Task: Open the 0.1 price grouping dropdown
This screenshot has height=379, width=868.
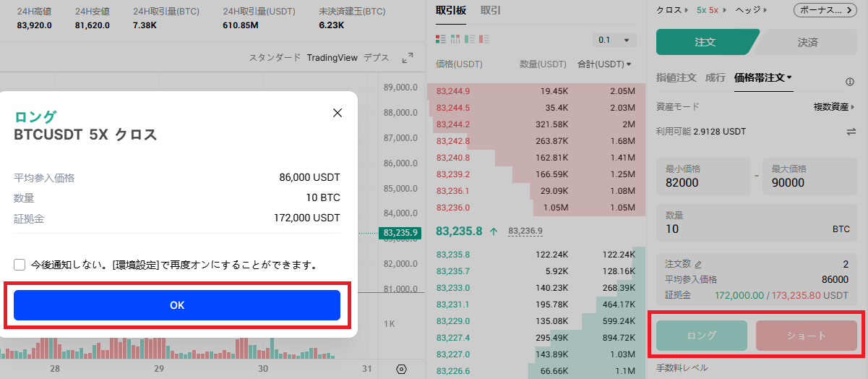Action: (614, 40)
